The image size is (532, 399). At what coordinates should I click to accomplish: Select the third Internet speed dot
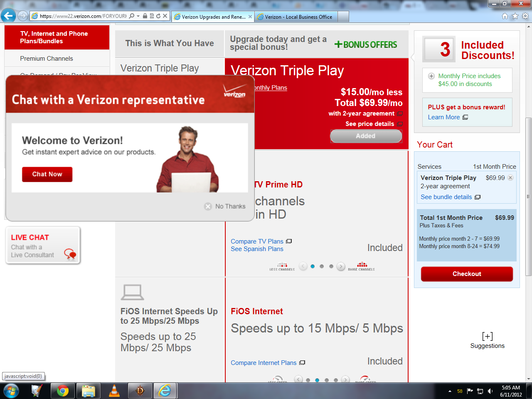327,380
